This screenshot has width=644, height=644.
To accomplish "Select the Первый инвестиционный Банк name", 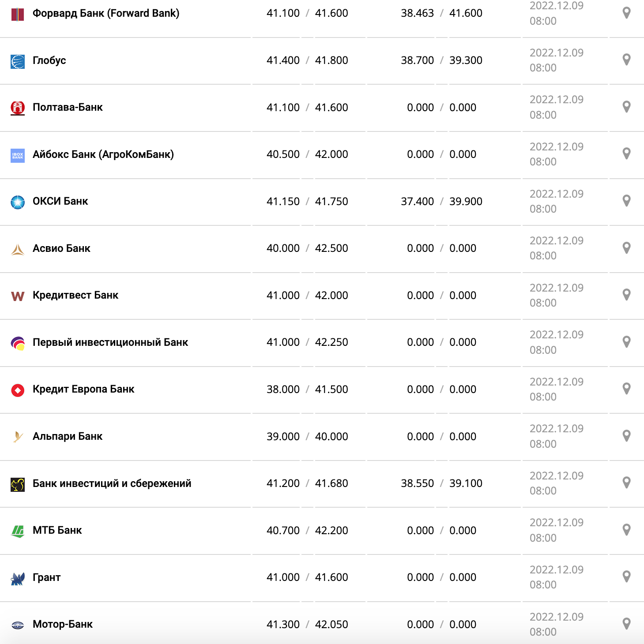I will point(110,342).
